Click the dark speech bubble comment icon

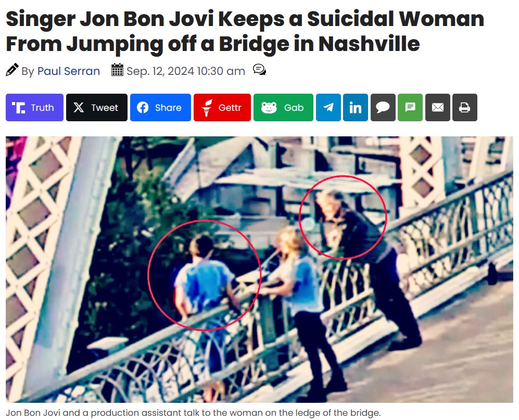tap(383, 108)
